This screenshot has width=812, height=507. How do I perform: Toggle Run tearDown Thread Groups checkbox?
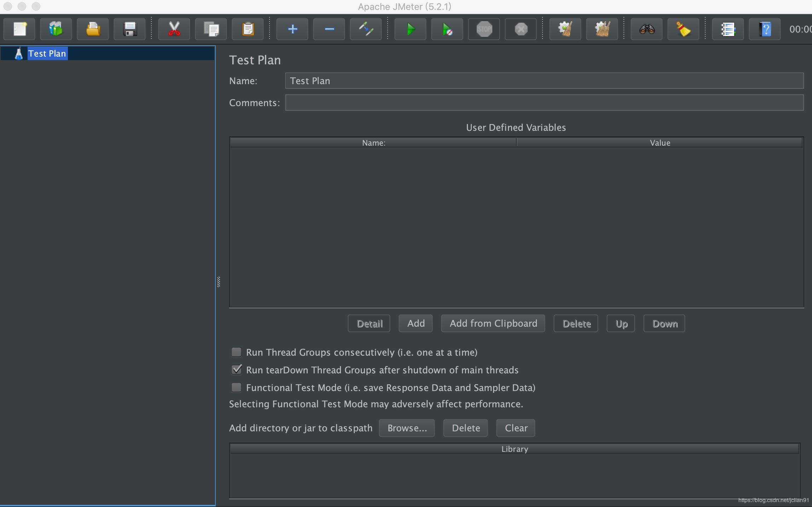pyautogui.click(x=238, y=369)
